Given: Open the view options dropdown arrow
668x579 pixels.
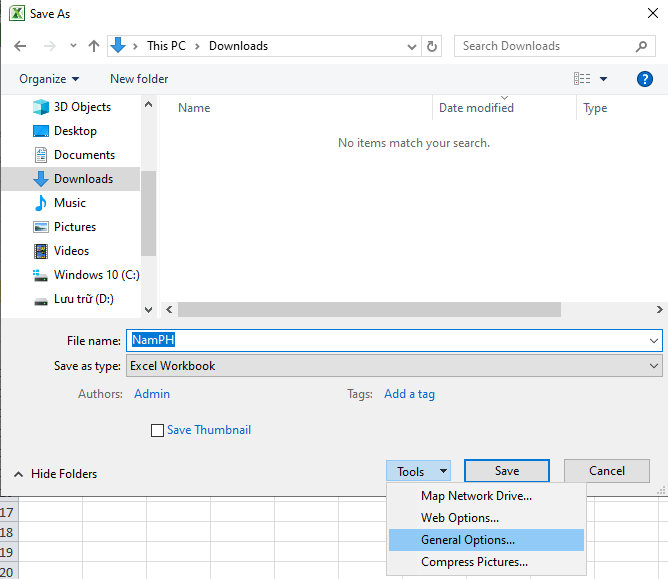Looking at the screenshot, I should point(603,79).
